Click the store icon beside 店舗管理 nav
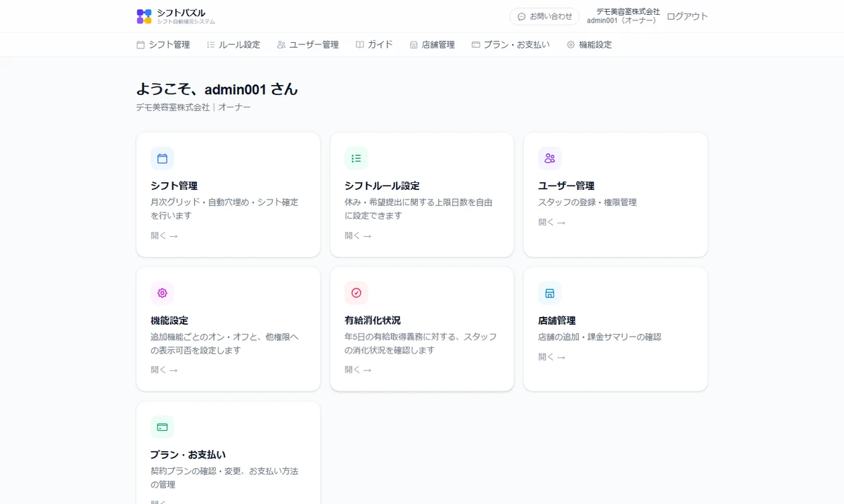 click(x=414, y=44)
